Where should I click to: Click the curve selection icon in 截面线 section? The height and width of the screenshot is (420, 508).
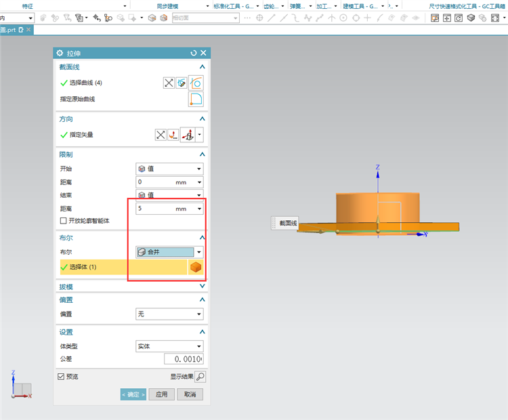(196, 83)
